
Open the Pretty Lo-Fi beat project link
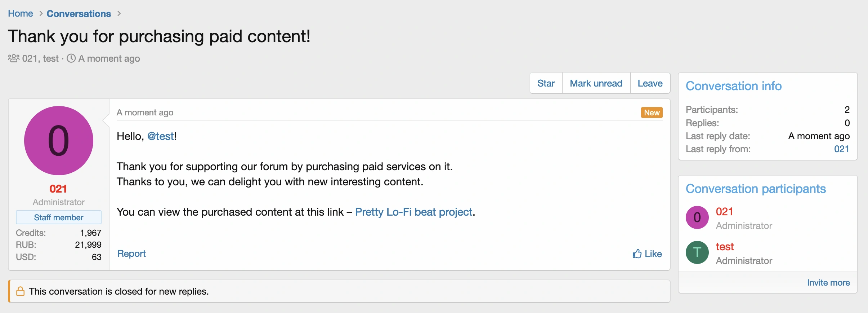point(413,212)
